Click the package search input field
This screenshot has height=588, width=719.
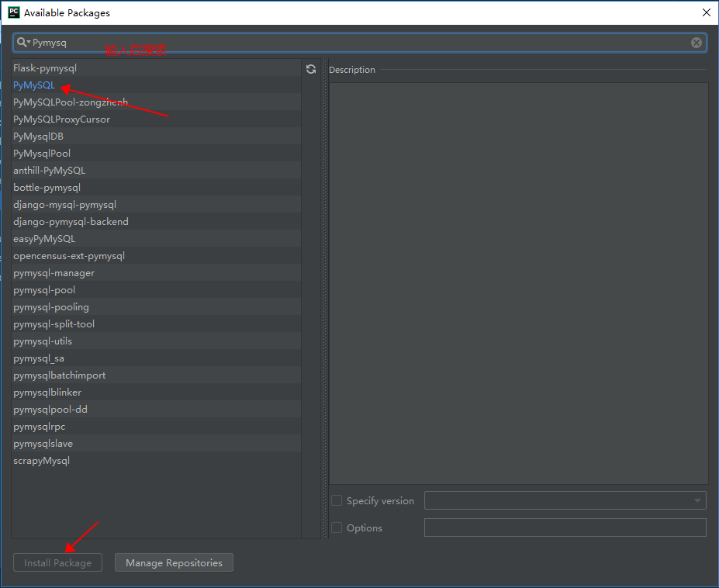pyautogui.click(x=359, y=43)
